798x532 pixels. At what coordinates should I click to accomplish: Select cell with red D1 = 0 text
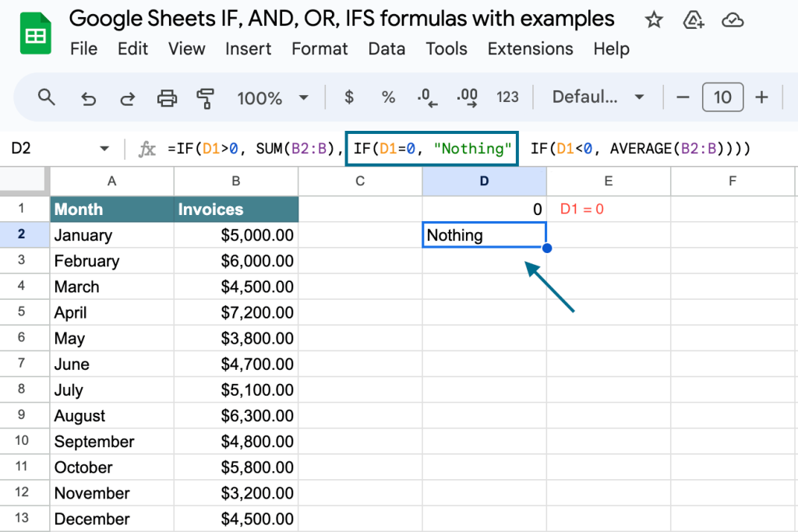tap(609, 209)
